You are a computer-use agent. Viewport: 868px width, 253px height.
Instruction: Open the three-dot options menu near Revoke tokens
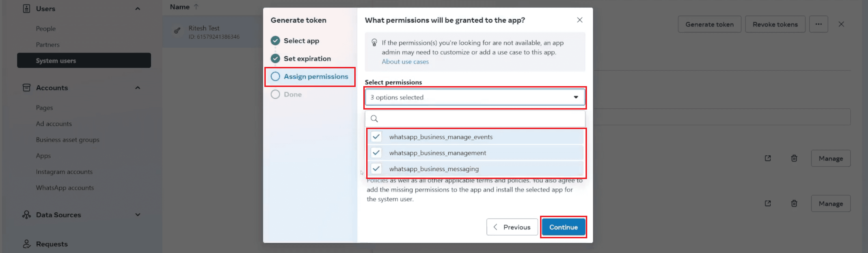(x=819, y=24)
